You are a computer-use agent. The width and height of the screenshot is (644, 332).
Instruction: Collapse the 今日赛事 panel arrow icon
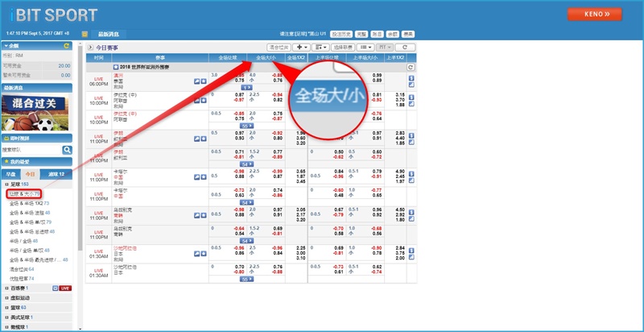coord(89,48)
